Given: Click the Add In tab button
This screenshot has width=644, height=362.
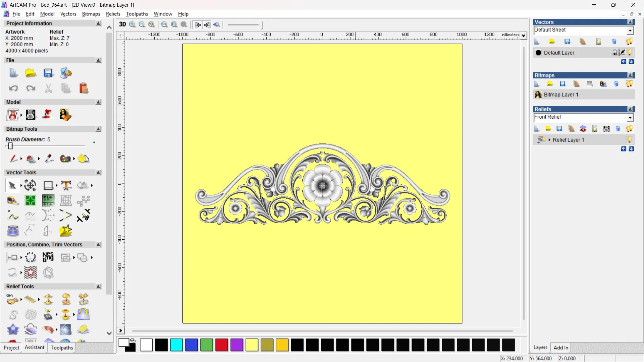Looking at the screenshot, I should point(561,348).
